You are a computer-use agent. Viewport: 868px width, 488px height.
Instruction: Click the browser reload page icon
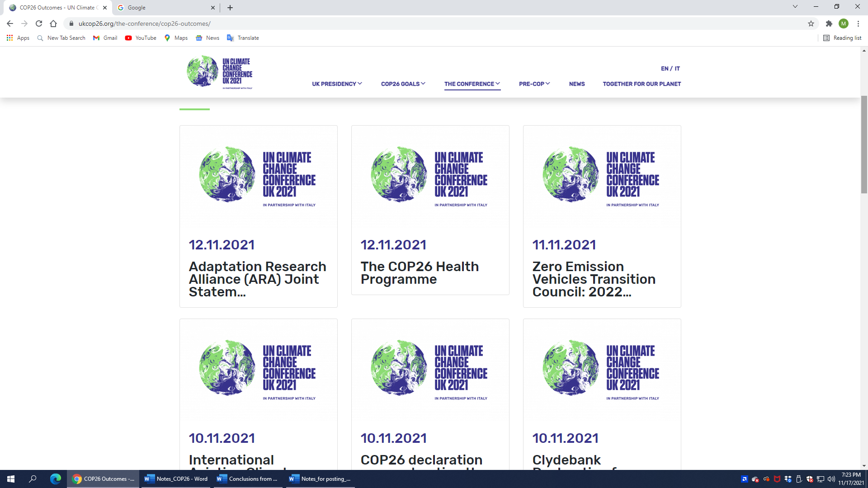[x=39, y=23]
